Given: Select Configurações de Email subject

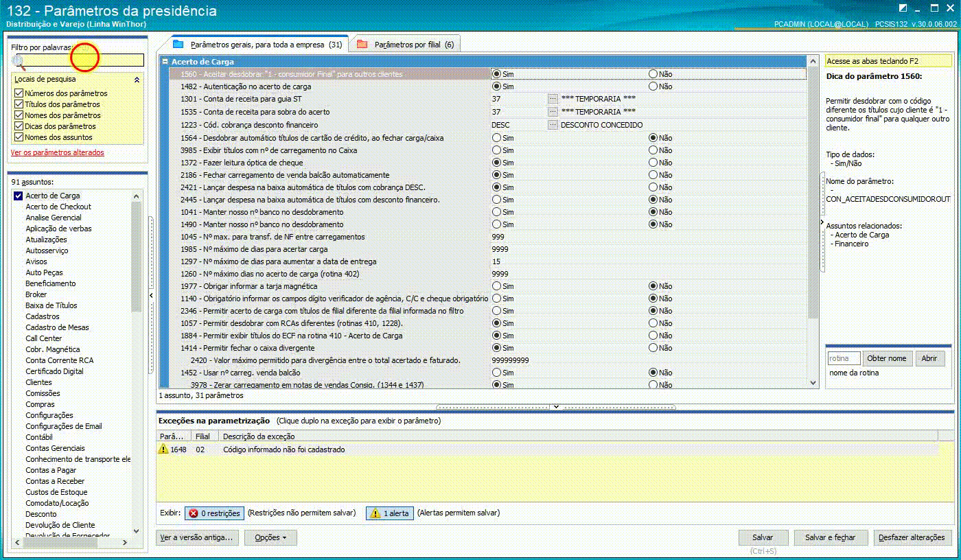Looking at the screenshot, I should click(64, 426).
